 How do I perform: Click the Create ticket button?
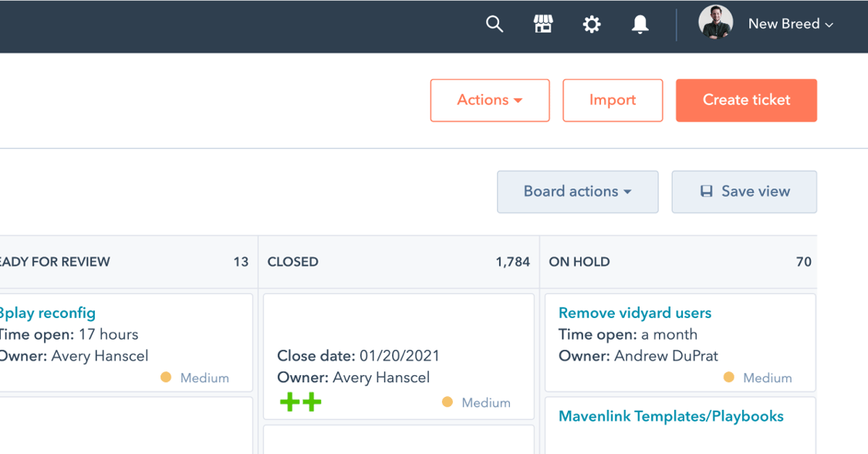745,100
